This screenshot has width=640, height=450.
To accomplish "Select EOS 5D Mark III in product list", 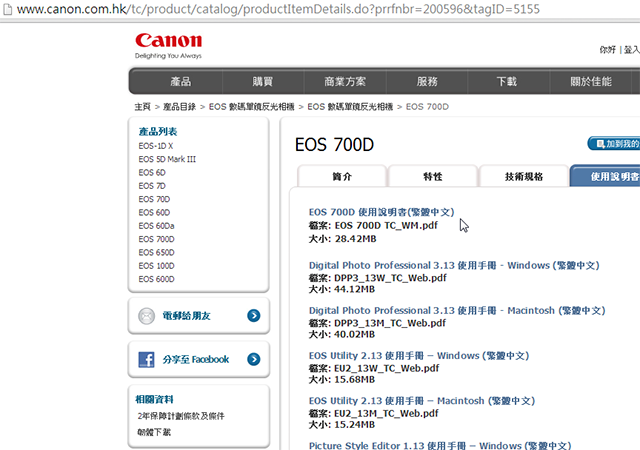I will (167, 159).
